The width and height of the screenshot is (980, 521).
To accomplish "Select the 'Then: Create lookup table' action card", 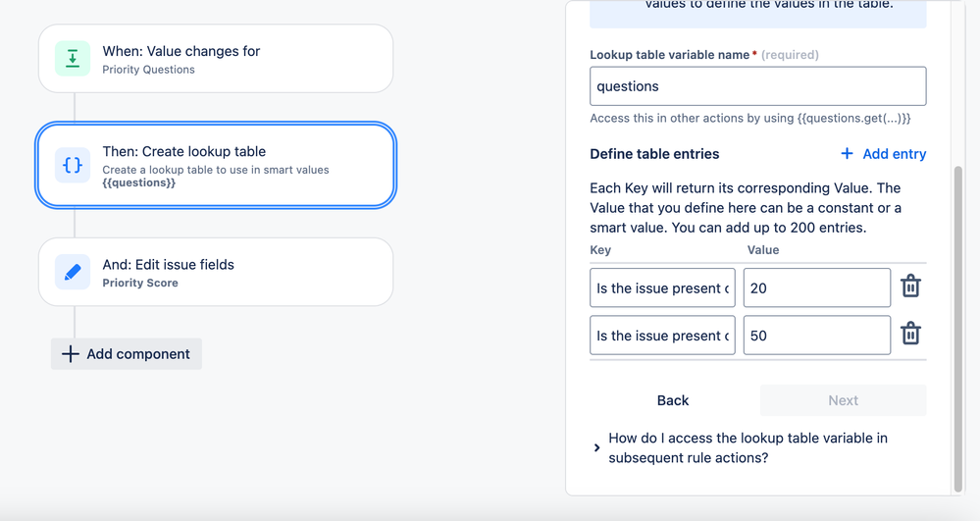I will 216,165.
